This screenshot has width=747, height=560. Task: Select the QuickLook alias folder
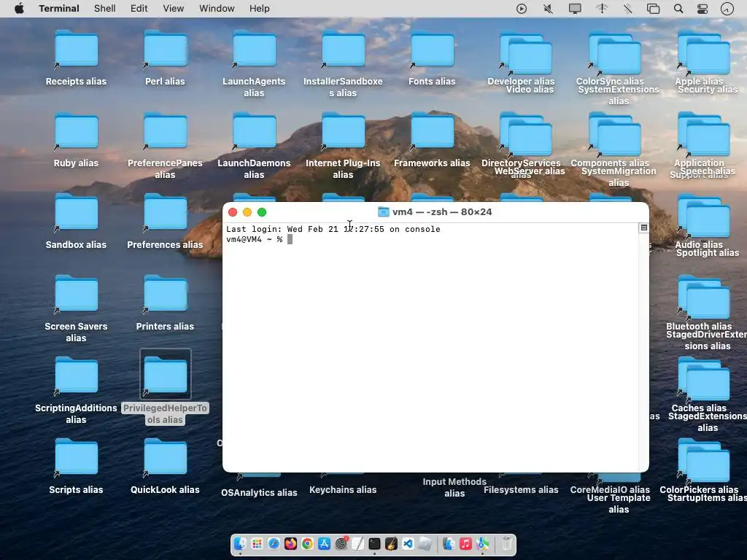pyautogui.click(x=166, y=458)
